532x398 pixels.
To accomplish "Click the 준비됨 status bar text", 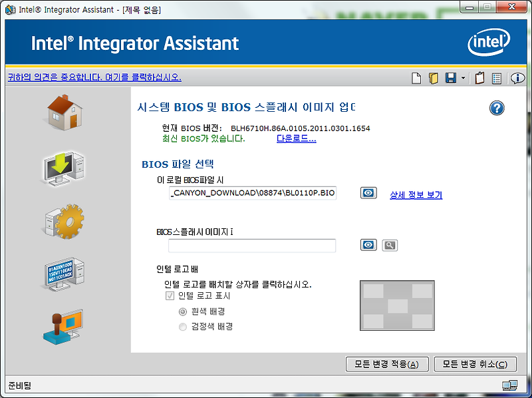I will tap(19, 385).
